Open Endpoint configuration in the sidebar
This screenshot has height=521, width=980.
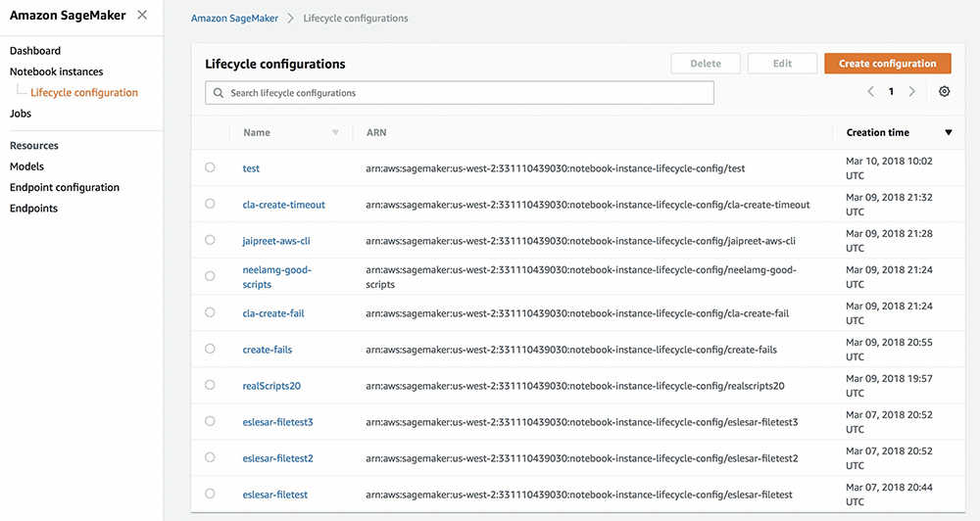point(65,187)
